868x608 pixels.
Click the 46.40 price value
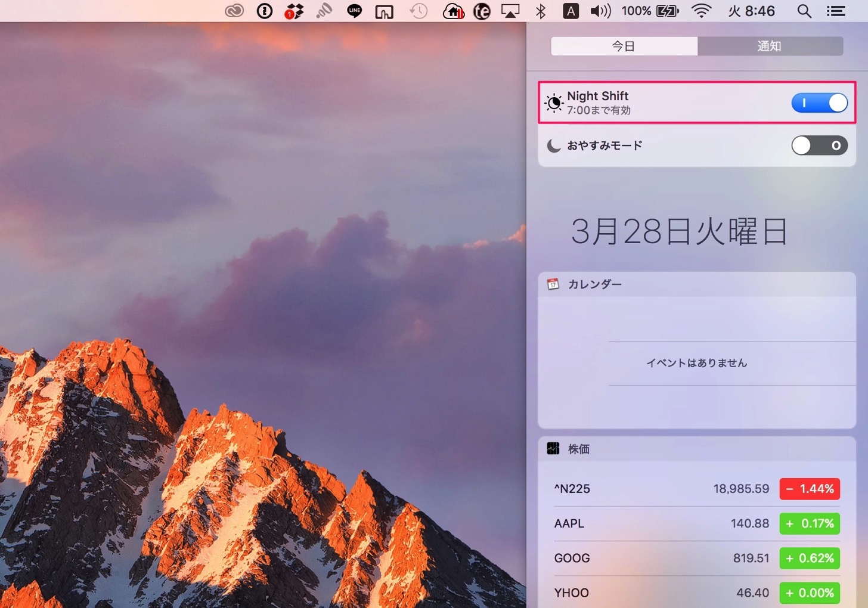click(752, 593)
